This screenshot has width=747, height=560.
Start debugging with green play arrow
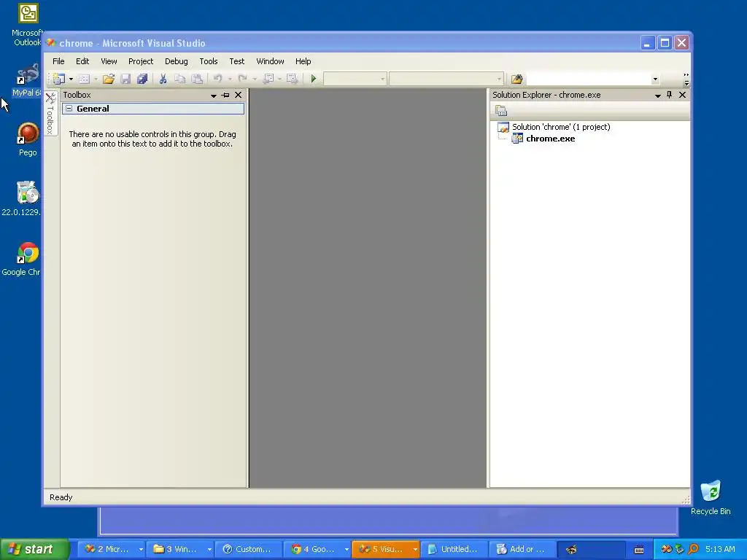(x=314, y=79)
